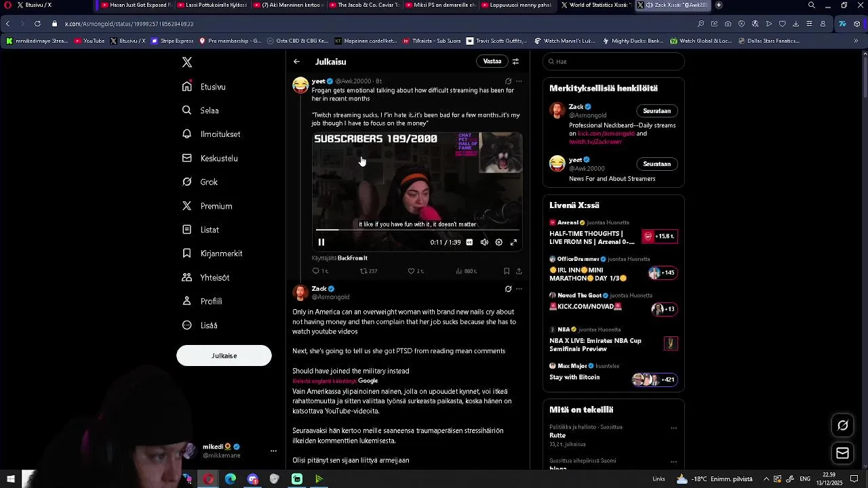This screenshot has width=868, height=488.
Task: Open the Stripe Express bookmark
Action: (172, 41)
